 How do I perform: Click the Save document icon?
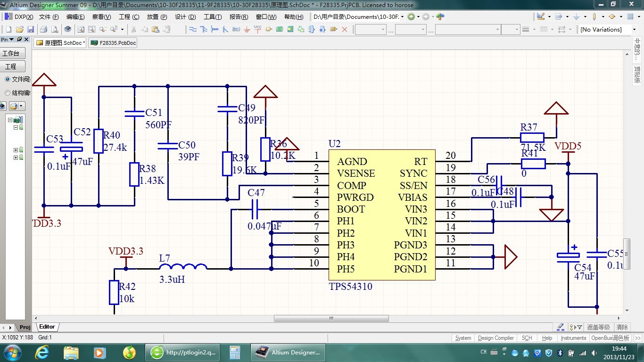click(x=31, y=29)
